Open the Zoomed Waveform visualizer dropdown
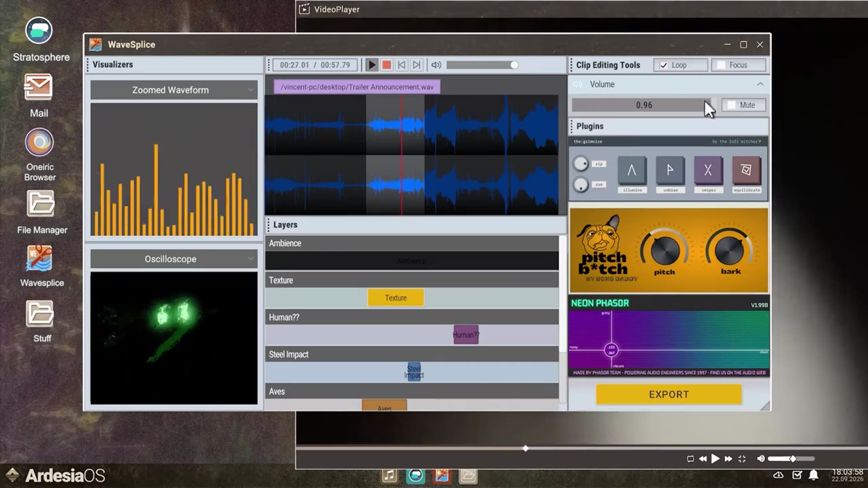The width and height of the screenshot is (868, 488). pos(174,90)
